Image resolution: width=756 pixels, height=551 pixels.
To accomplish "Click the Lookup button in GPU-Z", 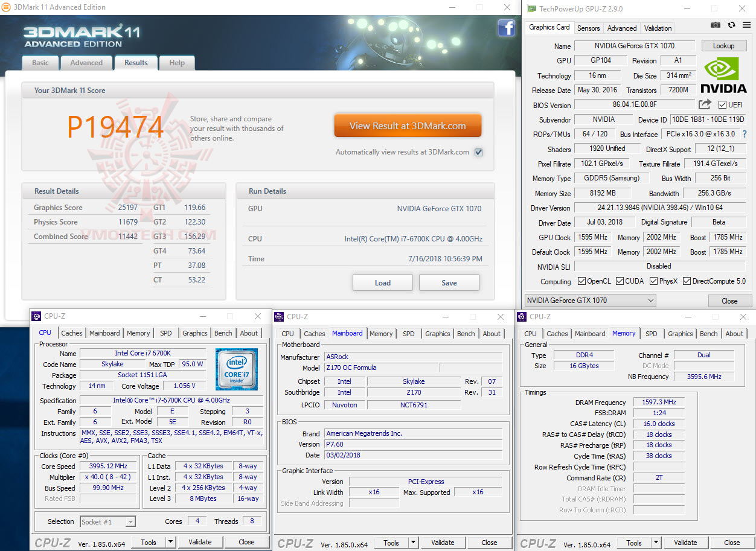I will (x=723, y=46).
